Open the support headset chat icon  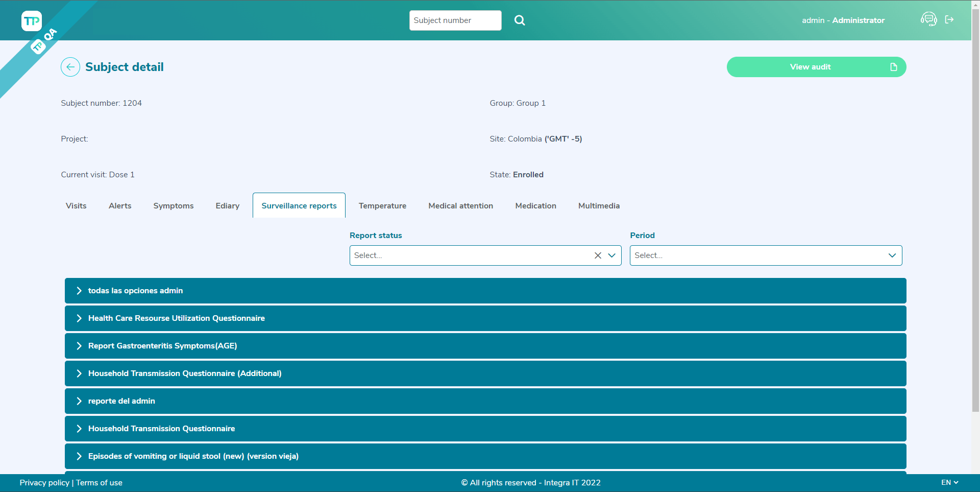[x=928, y=19]
